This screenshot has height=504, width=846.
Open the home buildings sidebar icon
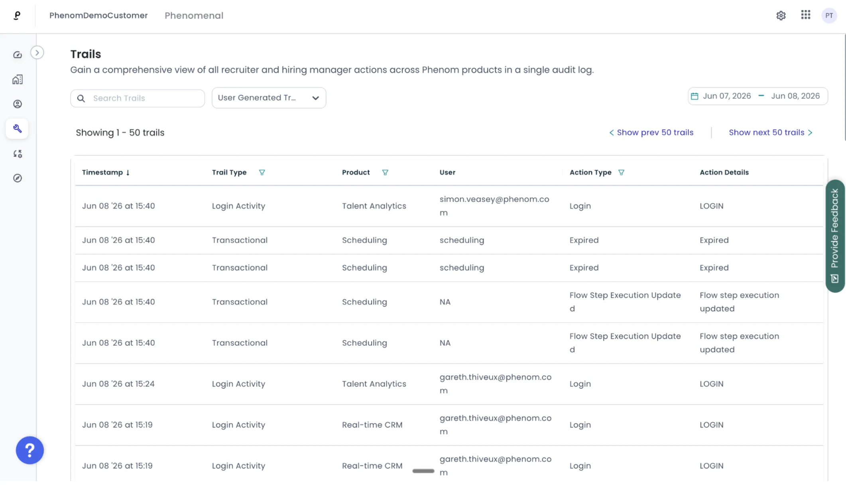17,79
